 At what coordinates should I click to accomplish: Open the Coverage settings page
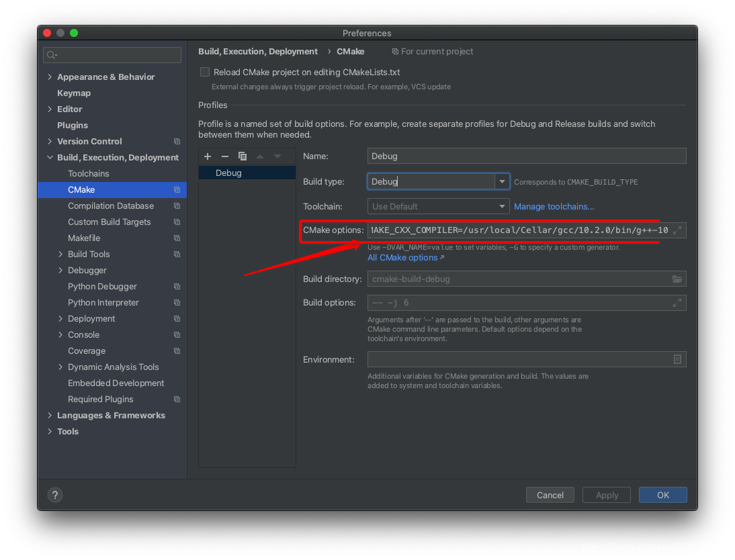pos(87,351)
